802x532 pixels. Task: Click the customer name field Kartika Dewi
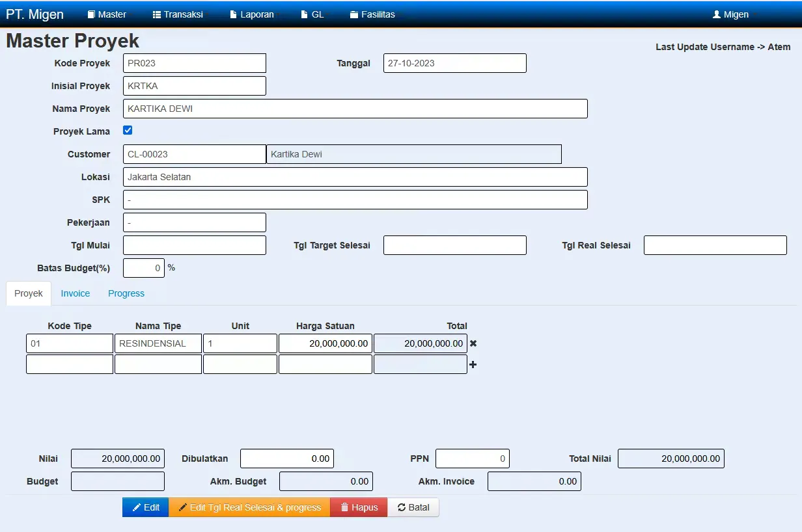point(414,154)
